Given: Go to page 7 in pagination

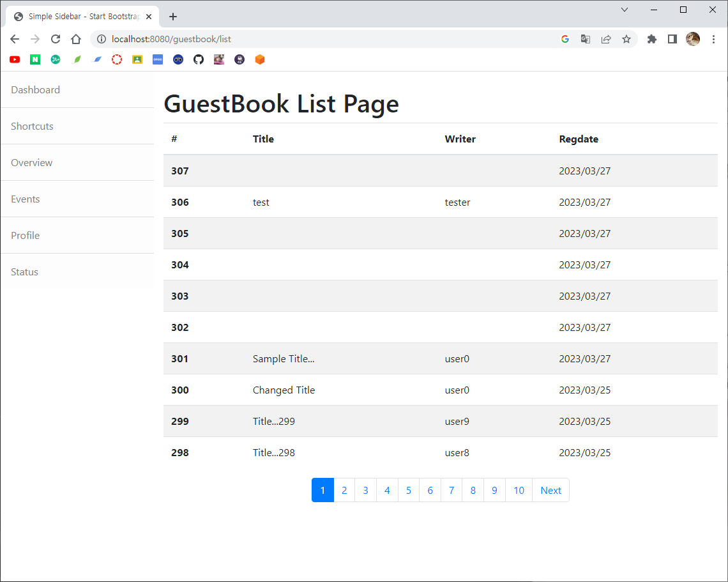Looking at the screenshot, I should [x=451, y=490].
